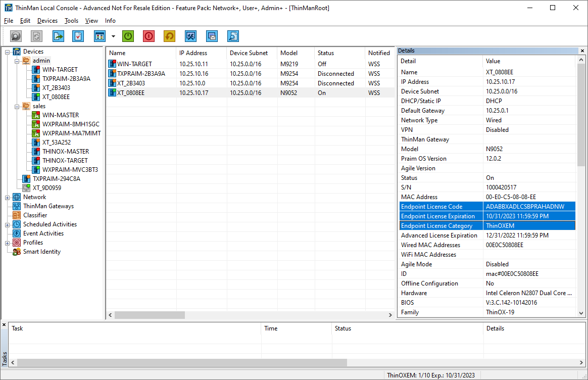
Task: Click the blue envelope message toolbar icon
Action: 212,36
